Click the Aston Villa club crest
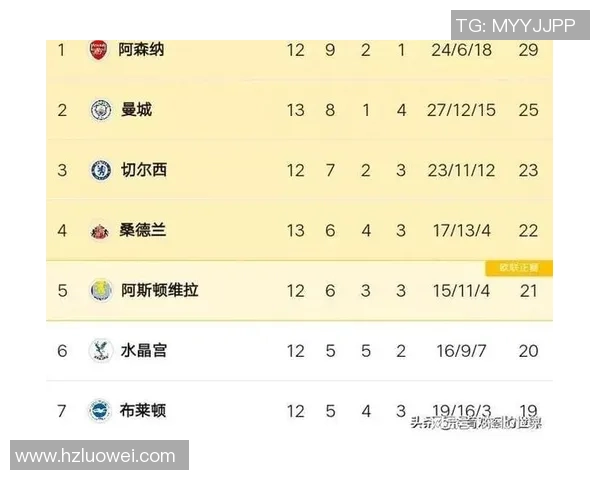600x480 pixels. pos(100,291)
